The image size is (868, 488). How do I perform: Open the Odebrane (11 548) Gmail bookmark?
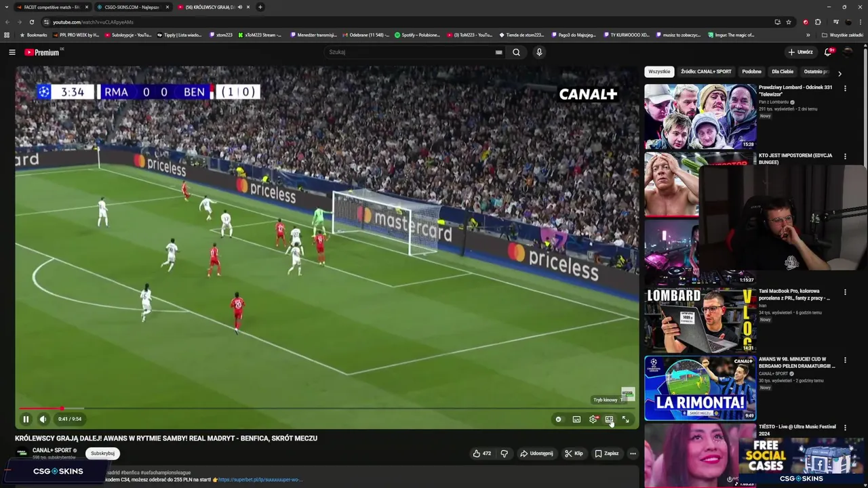tap(366, 35)
